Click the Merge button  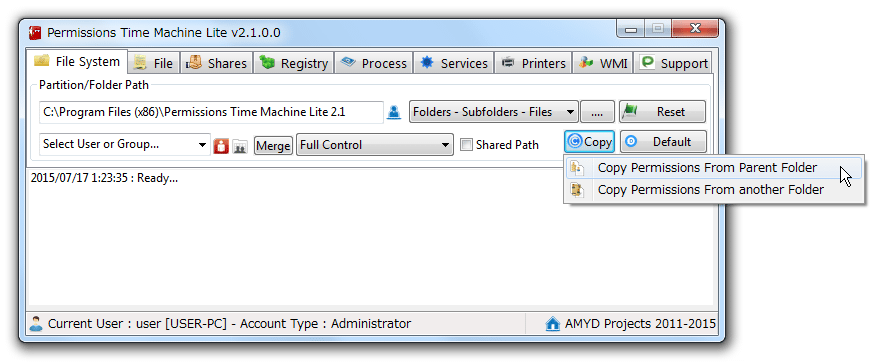[x=273, y=146]
